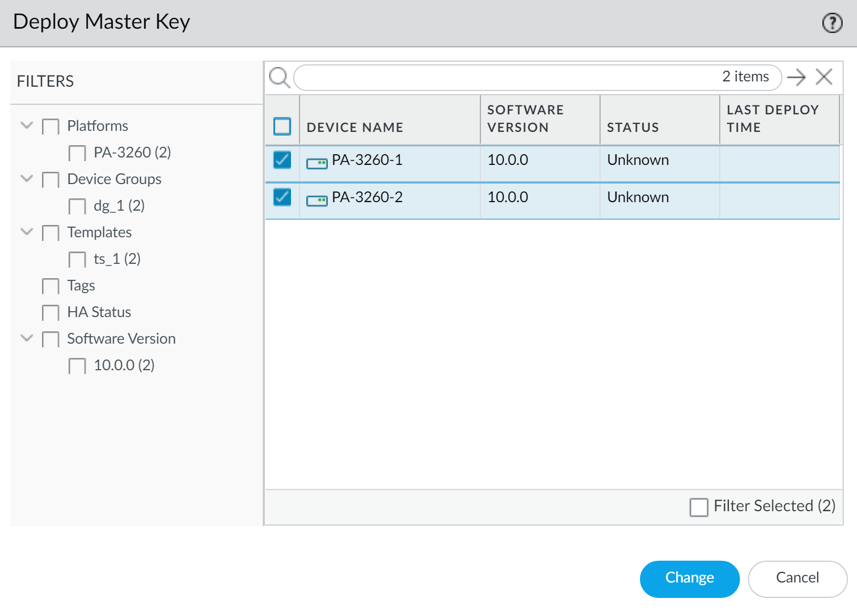Screen dimensions: 857x616
Task: Collapse the Device Groups filter group
Action: pyautogui.click(x=27, y=179)
